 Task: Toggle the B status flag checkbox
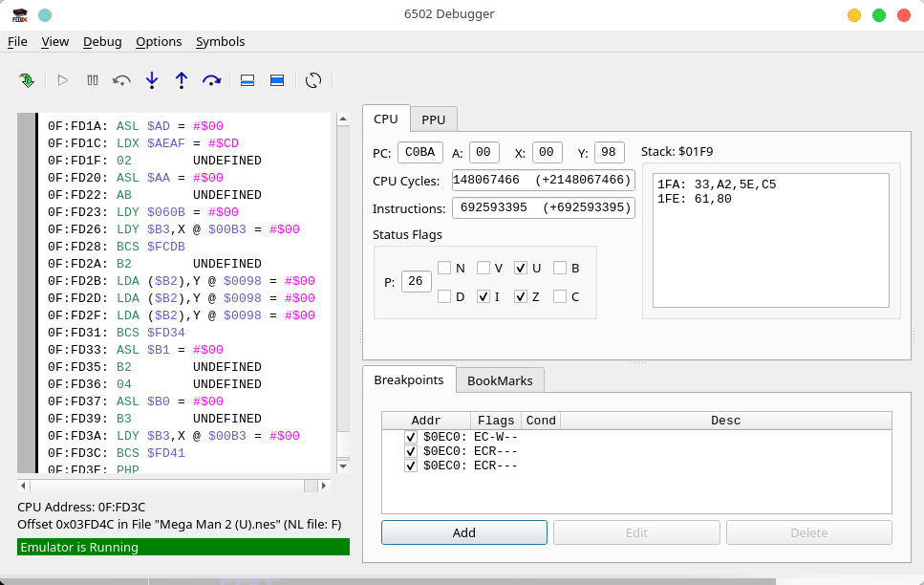(560, 268)
